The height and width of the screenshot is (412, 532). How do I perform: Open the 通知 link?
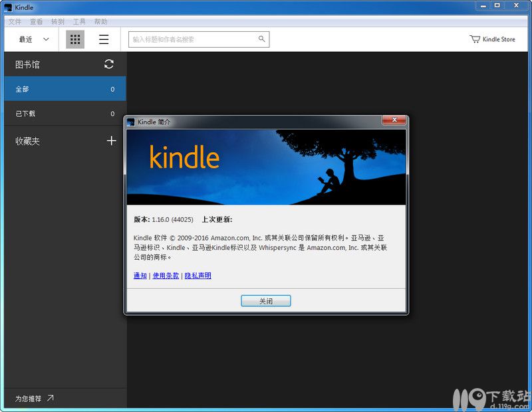tap(140, 275)
